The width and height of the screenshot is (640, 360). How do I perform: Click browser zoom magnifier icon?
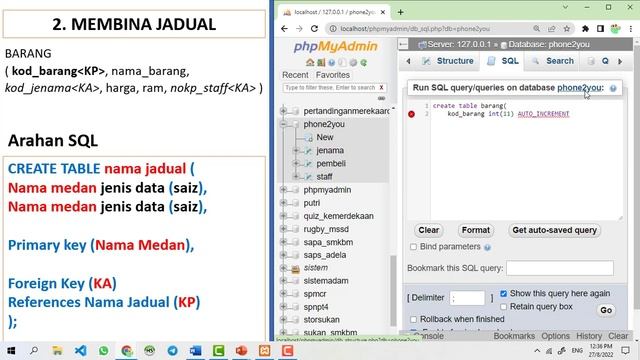(x=536, y=29)
